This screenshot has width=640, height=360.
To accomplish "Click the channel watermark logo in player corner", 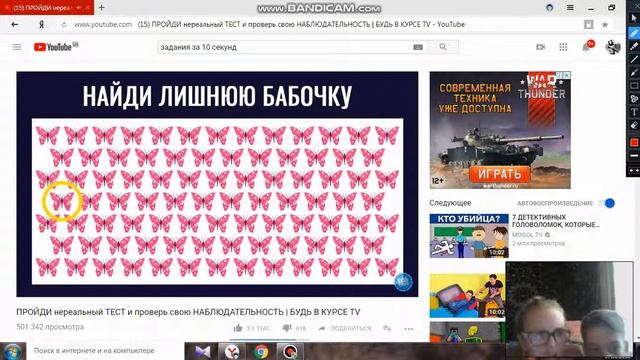I will tap(403, 282).
